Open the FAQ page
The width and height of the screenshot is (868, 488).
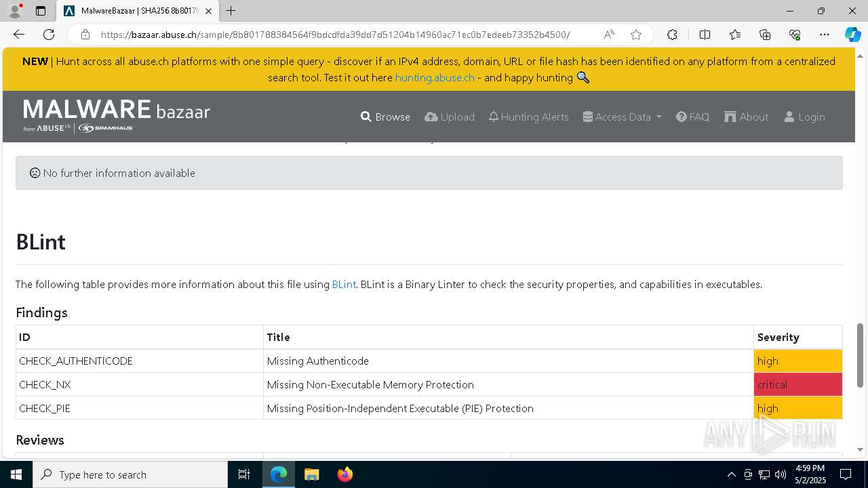(x=693, y=117)
